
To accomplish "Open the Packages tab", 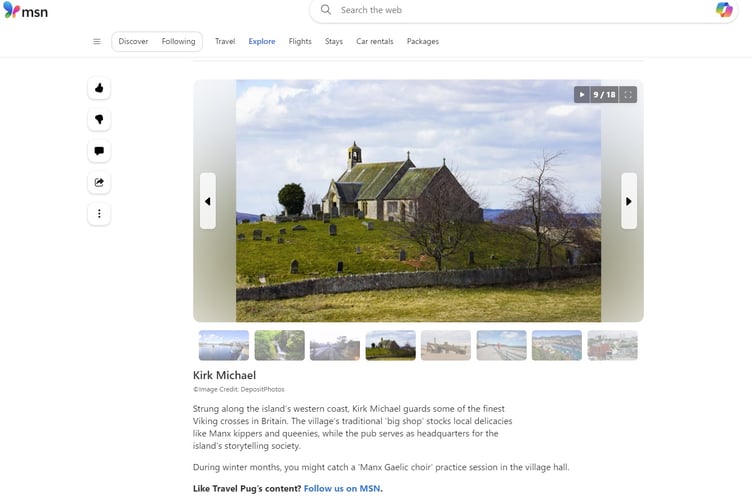I will click(423, 41).
